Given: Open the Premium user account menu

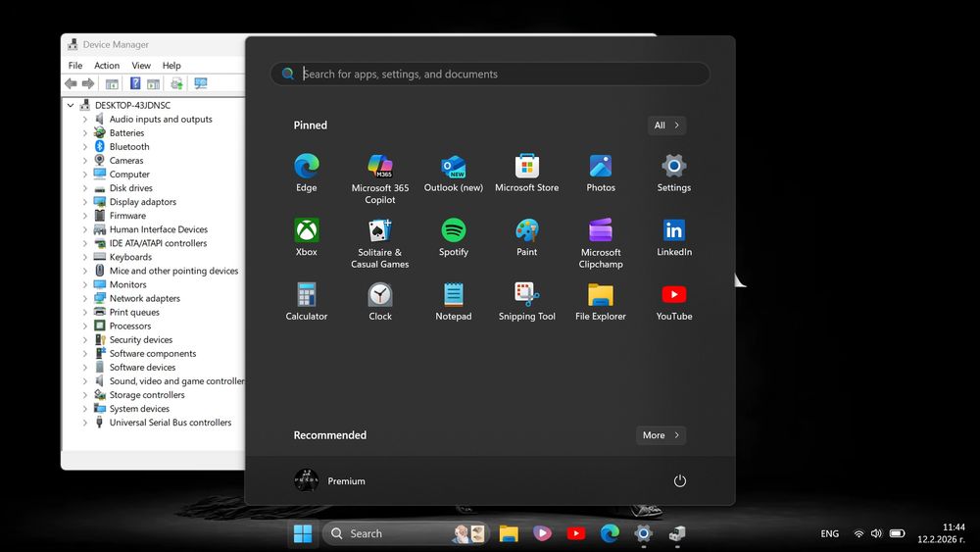Looking at the screenshot, I should (x=330, y=480).
